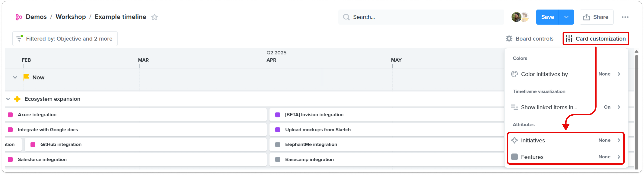
Task: Click grey square on Basecamp integration
Action: tap(277, 159)
